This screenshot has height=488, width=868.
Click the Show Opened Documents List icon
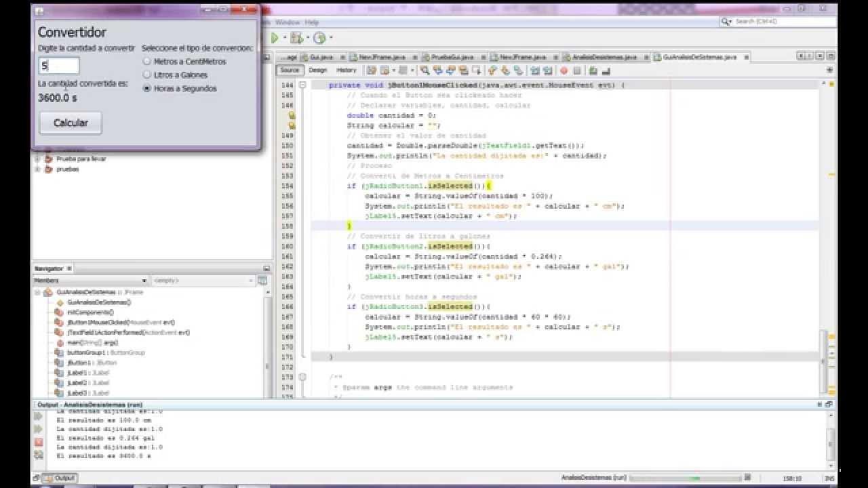(821, 57)
